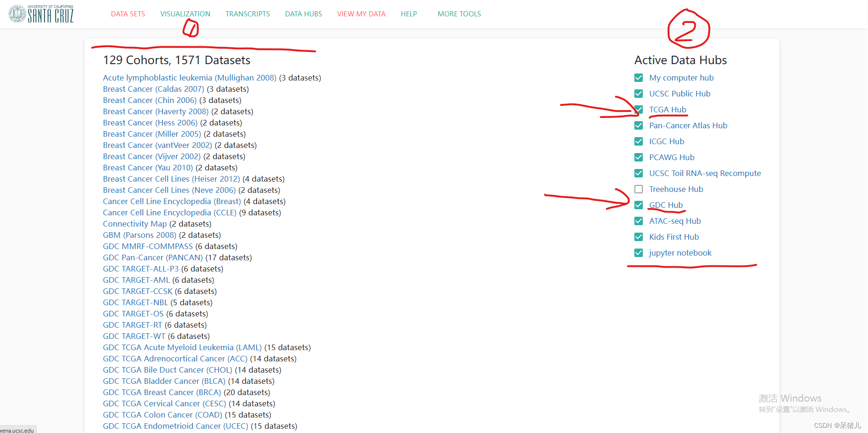Open Breast Cancer (Yau 2010) cohort
Screen dimensions: 868x433
[x=148, y=168]
